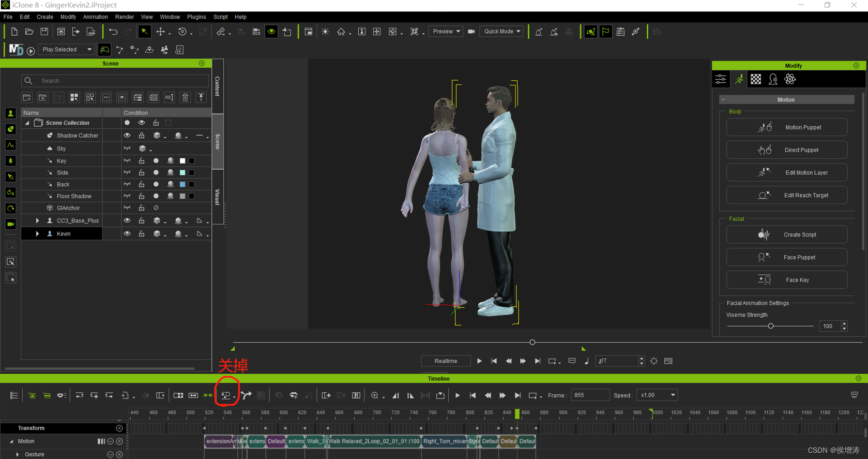Open the Animation menu
Image resolution: width=868 pixels, height=459 pixels.
[95, 17]
